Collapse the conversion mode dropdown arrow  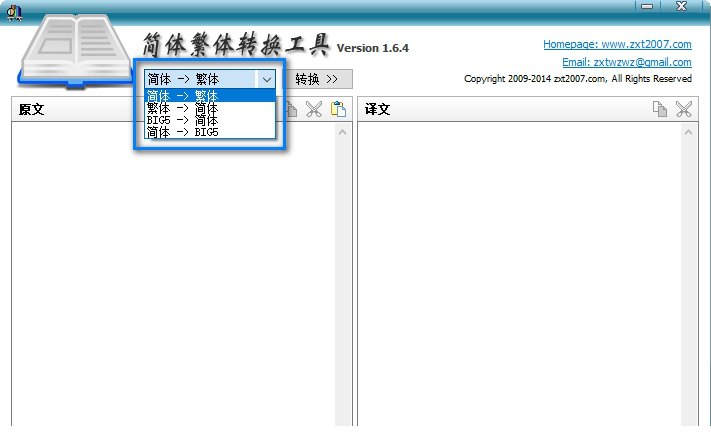click(x=267, y=79)
